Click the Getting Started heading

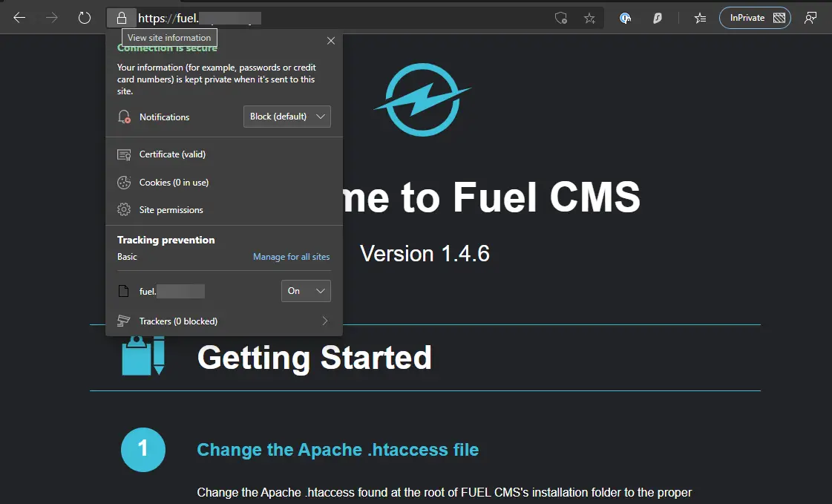pyautogui.click(x=315, y=358)
